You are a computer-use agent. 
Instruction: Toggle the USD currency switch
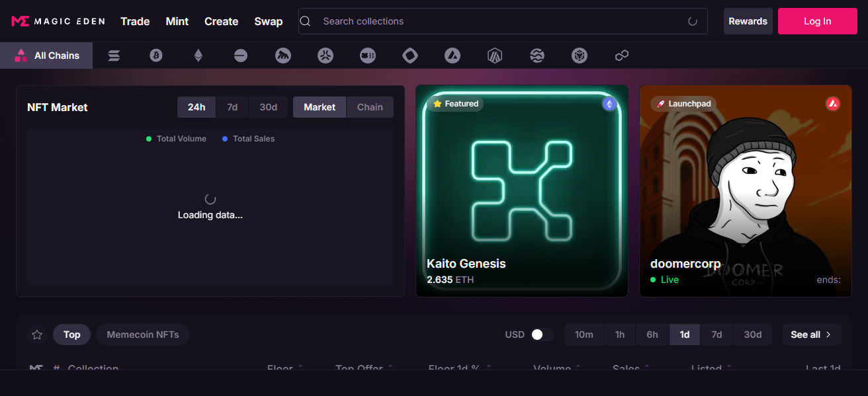[542, 335]
